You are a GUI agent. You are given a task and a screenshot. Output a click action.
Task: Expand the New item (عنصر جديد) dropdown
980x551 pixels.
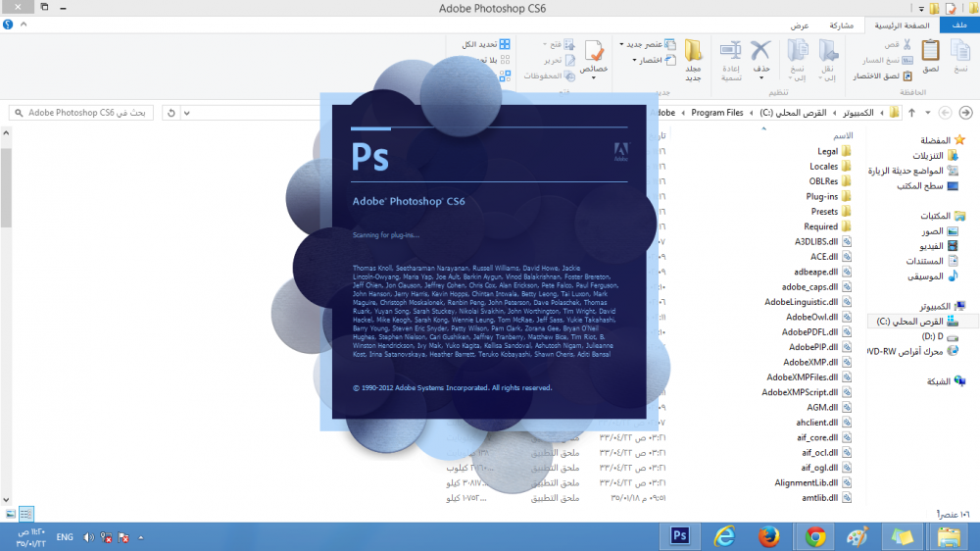pos(621,44)
